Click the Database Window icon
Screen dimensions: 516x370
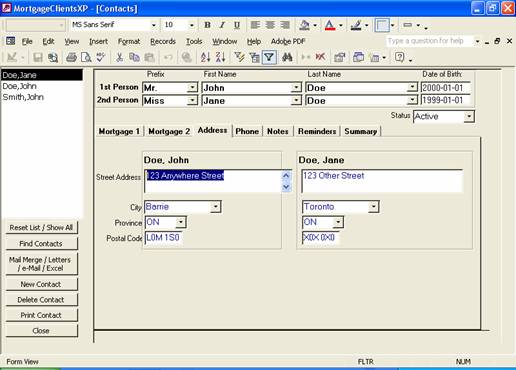coord(358,57)
